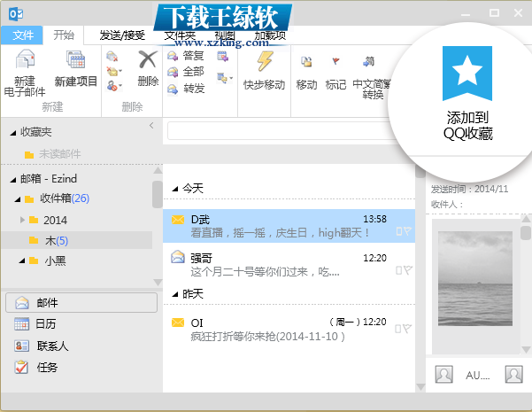Select the 收件箱(26) folder

pyautogui.click(x=58, y=198)
